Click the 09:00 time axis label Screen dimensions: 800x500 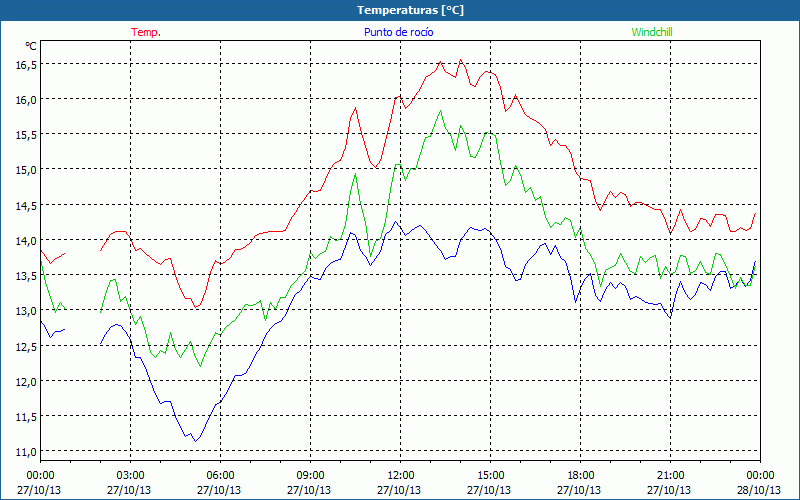pos(310,476)
